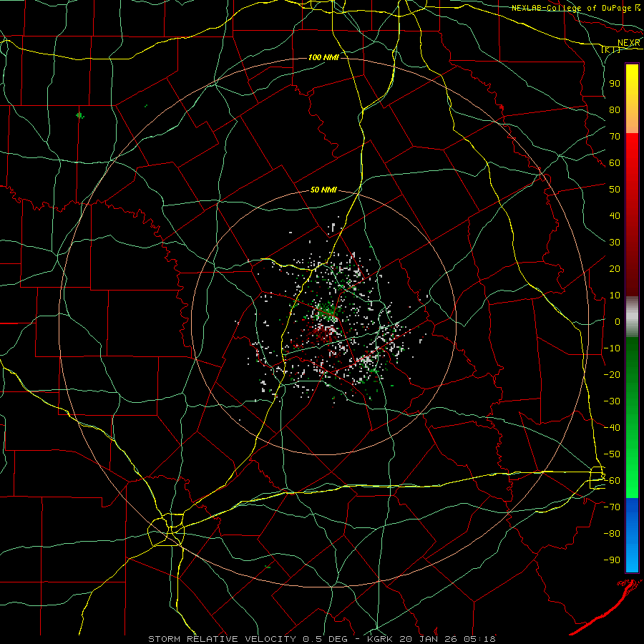Click the positive 90 color scale label

click(615, 84)
